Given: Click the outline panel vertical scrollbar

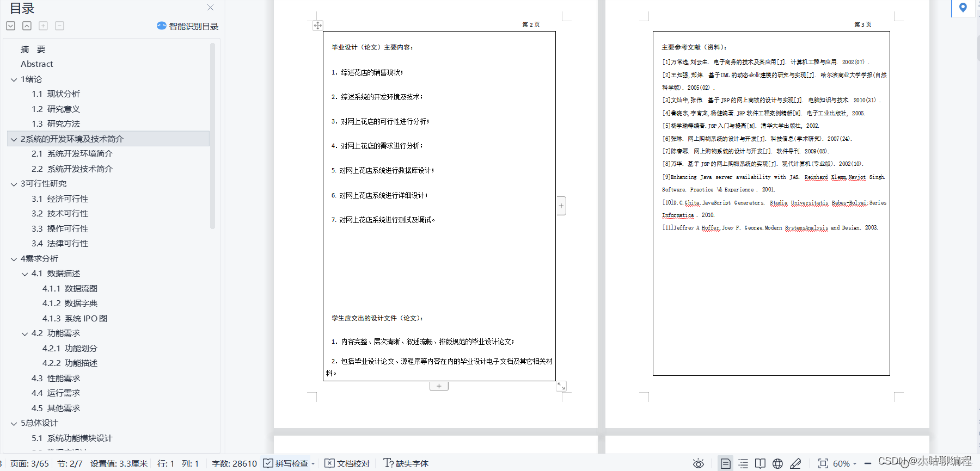Looking at the screenshot, I should tap(212, 136).
